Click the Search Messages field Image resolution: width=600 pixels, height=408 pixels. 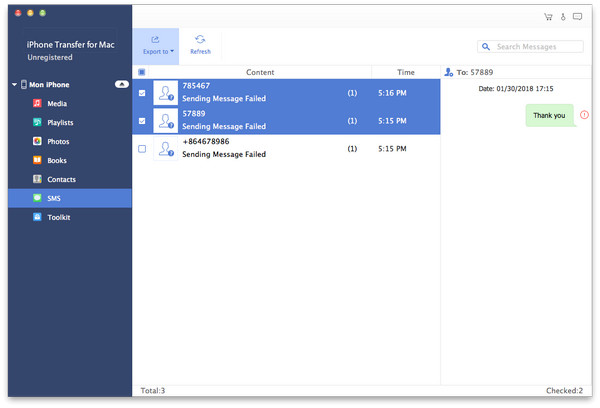coord(530,47)
